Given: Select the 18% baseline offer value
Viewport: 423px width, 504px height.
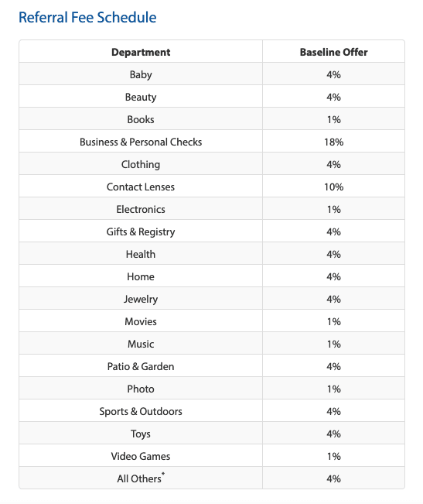Looking at the screenshot, I should pyautogui.click(x=333, y=142).
